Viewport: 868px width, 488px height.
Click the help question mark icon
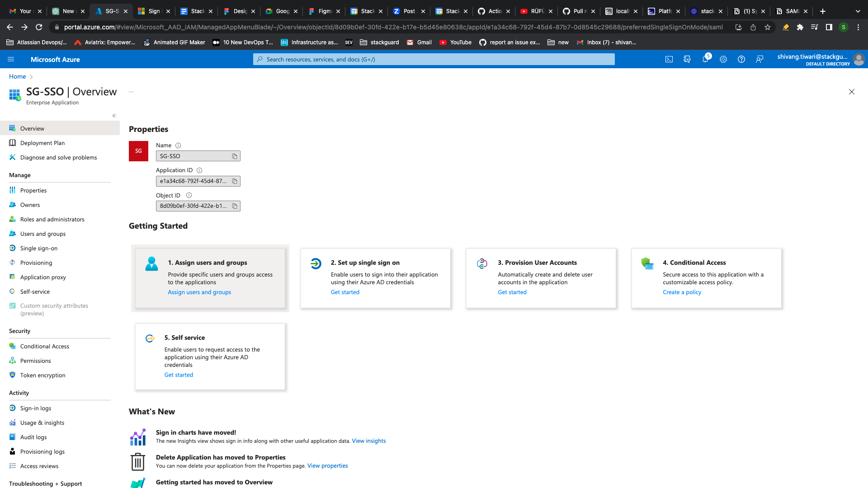(x=741, y=59)
